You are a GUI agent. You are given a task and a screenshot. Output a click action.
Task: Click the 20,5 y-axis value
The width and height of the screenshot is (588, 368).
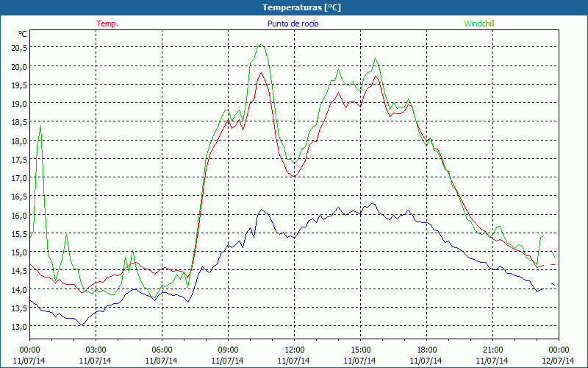(x=18, y=48)
